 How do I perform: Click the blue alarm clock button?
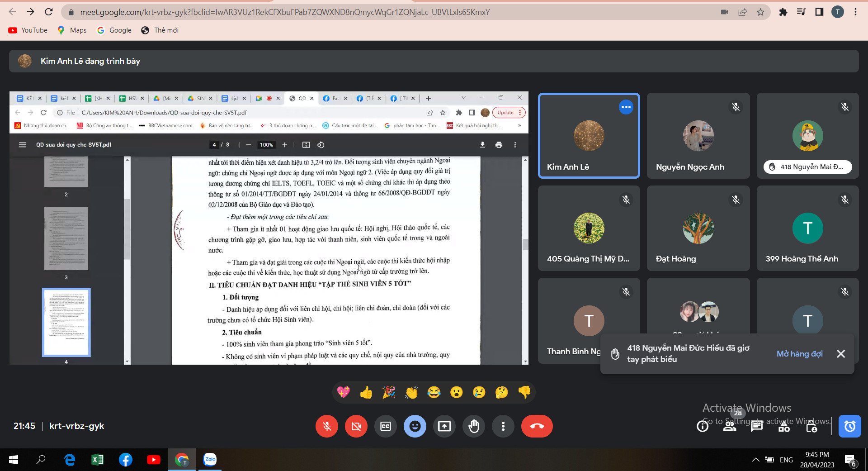[850, 426]
